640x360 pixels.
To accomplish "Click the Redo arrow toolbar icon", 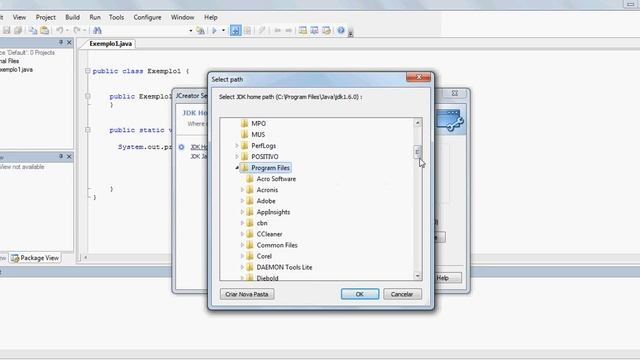I will pos(77,30).
